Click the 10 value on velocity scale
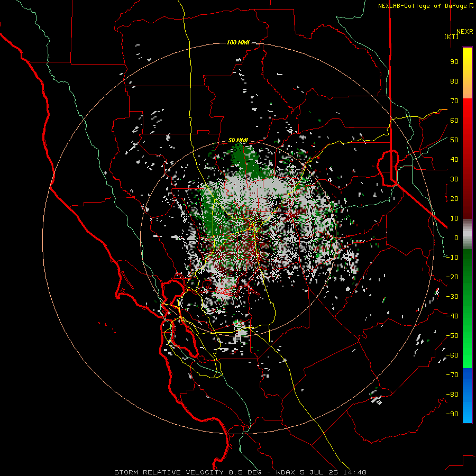 point(454,218)
